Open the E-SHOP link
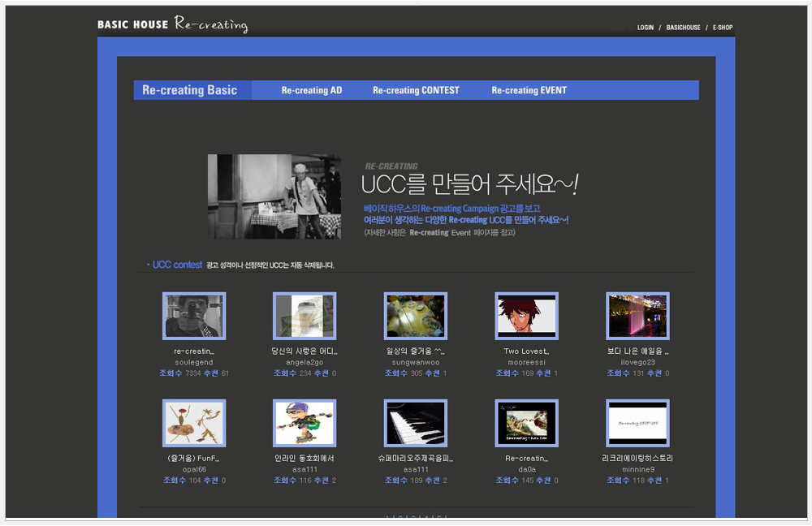The width and height of the screenshot is (812, 526). point(723,28)
